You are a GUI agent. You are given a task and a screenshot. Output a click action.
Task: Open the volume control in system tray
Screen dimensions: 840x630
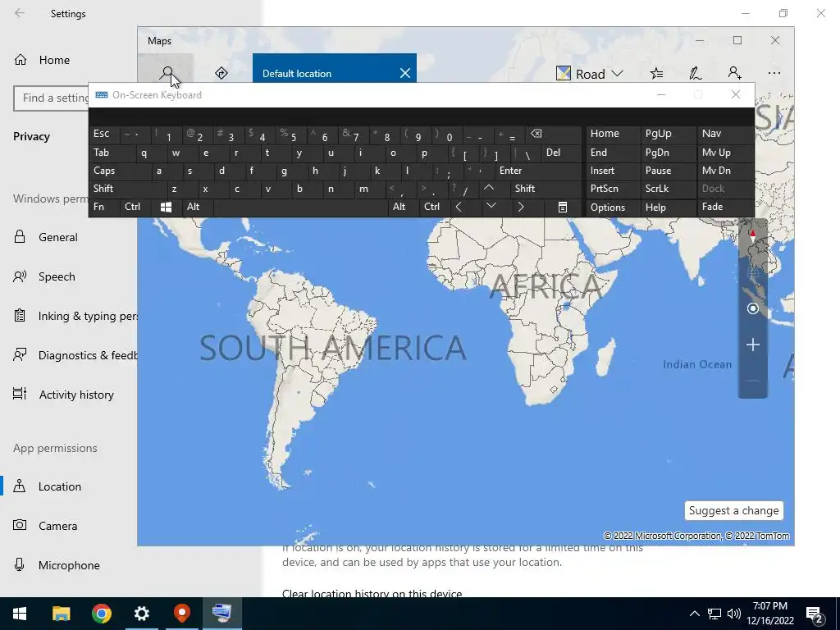tap(734, 614)
